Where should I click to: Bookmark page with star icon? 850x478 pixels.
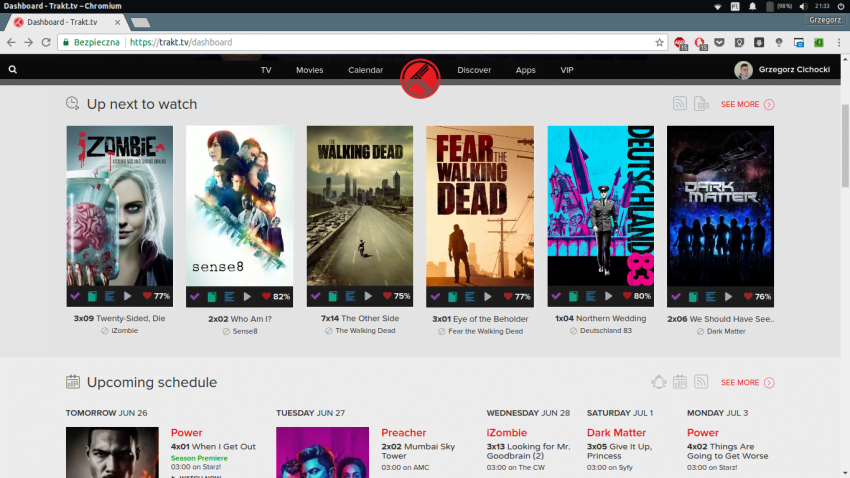(659, 42)
